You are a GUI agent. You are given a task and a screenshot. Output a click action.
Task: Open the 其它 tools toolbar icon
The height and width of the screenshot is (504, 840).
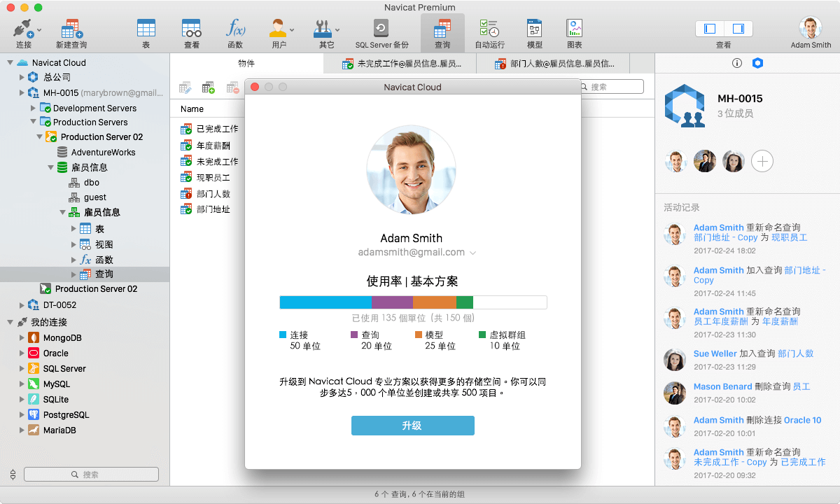(323, 28)
